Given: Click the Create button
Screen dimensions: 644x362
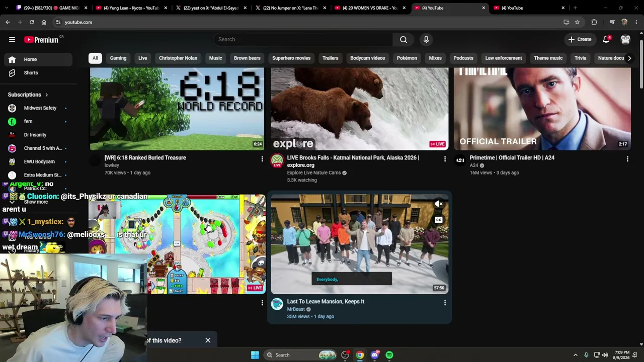Looking at the screenshot, I should tap(580, 39).
